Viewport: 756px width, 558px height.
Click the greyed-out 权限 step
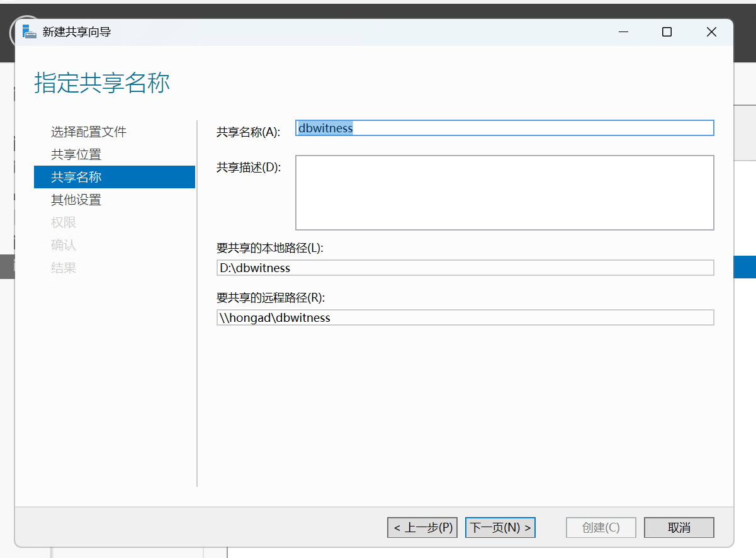click(64, 222)
